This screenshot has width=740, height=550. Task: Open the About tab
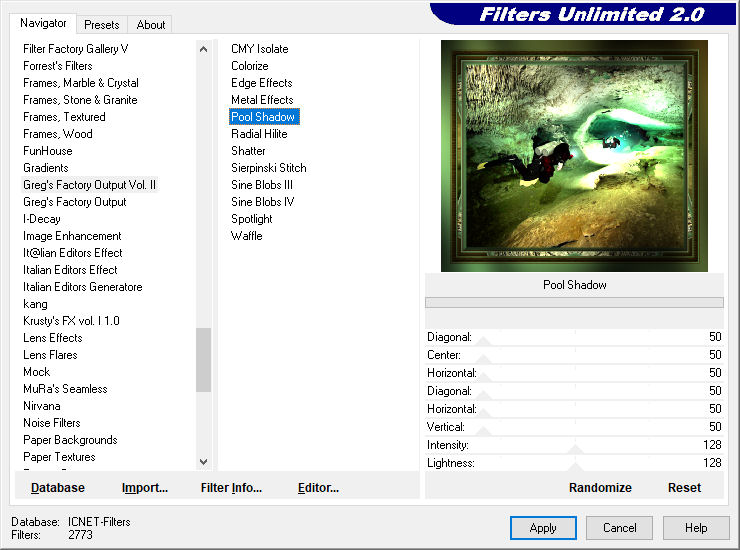151,25
